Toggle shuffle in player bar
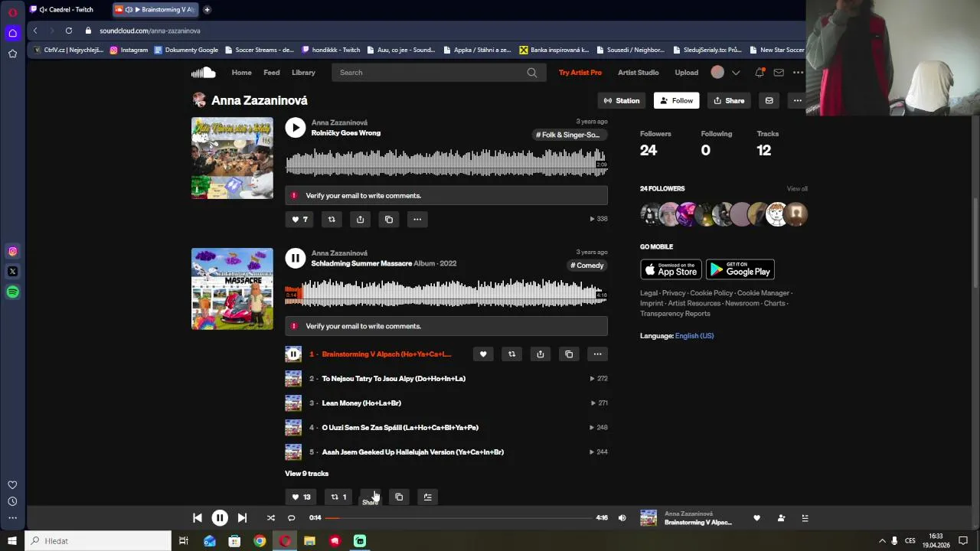The width and height of the screenshot is (980, 551). pos(270,518)
